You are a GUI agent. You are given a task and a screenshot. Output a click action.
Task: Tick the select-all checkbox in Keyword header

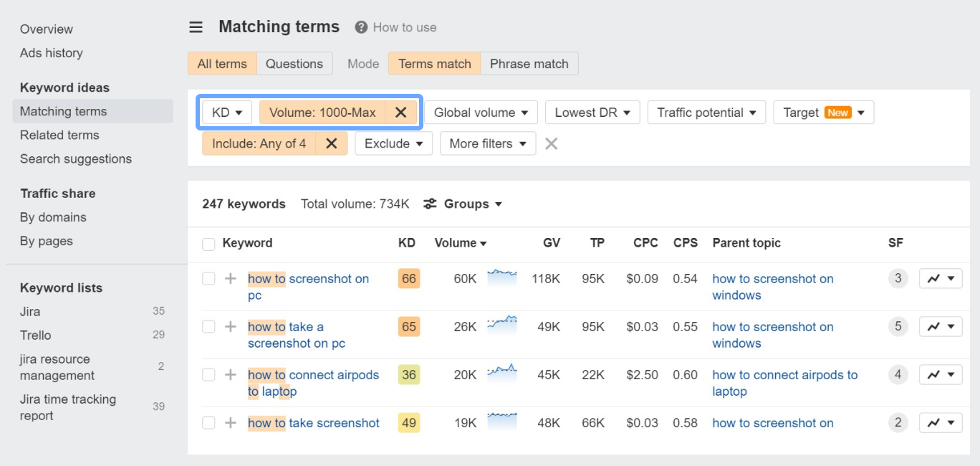click(208, 244)
